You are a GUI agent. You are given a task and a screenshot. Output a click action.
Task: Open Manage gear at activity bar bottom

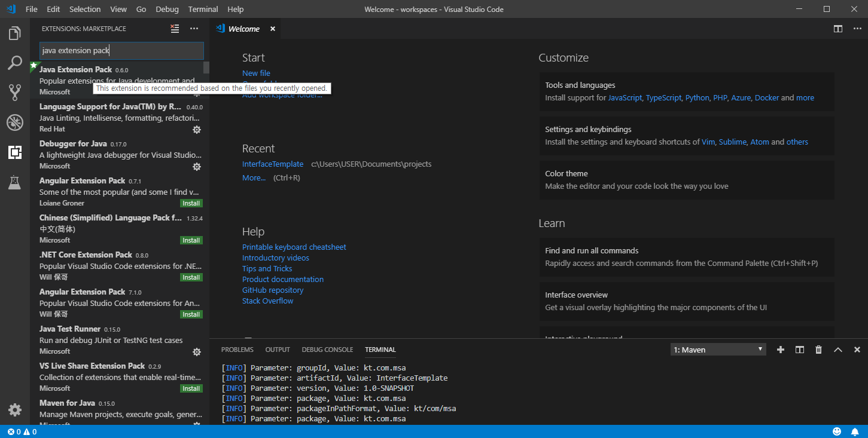(15, 410)
